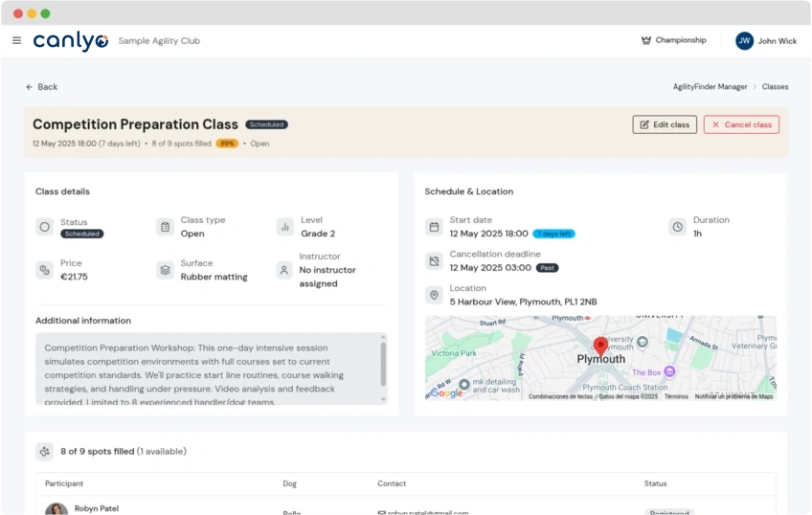Click the Participant column header
The image size is (812, 515).
pyautogui.click(x=64, y=483)
